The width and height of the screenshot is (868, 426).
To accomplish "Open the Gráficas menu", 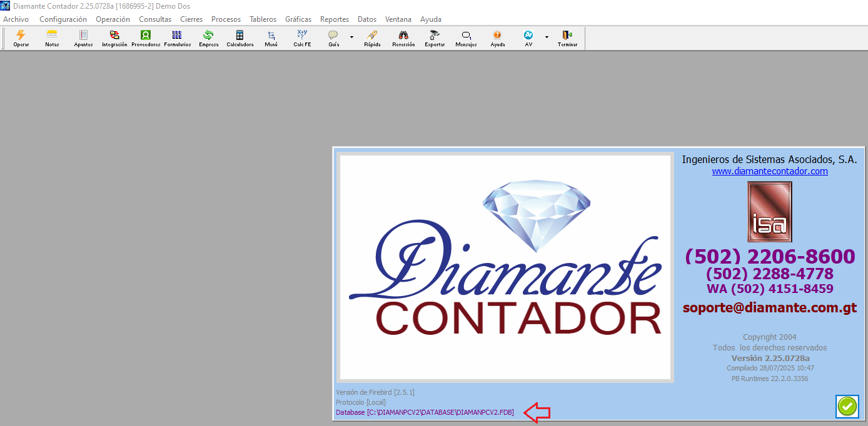I will point(298,19).
